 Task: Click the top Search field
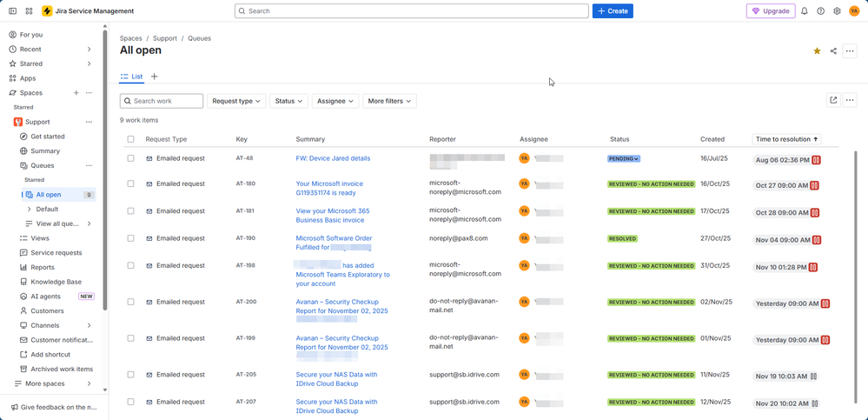[411, 11]
